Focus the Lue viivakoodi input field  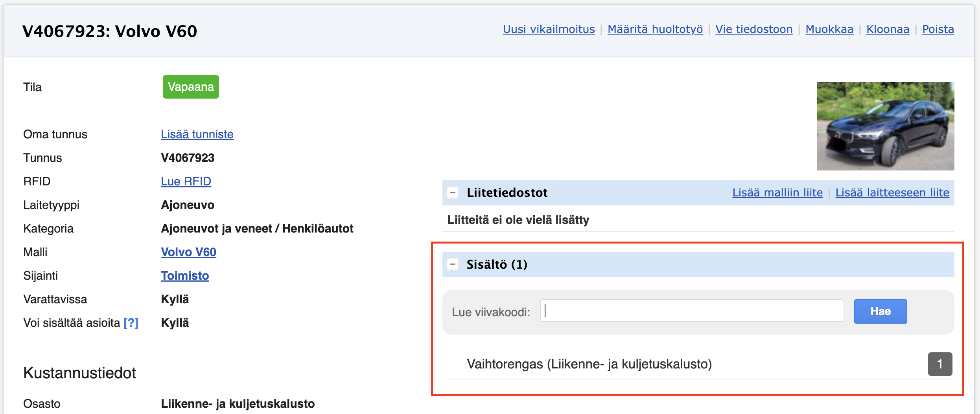692,311
